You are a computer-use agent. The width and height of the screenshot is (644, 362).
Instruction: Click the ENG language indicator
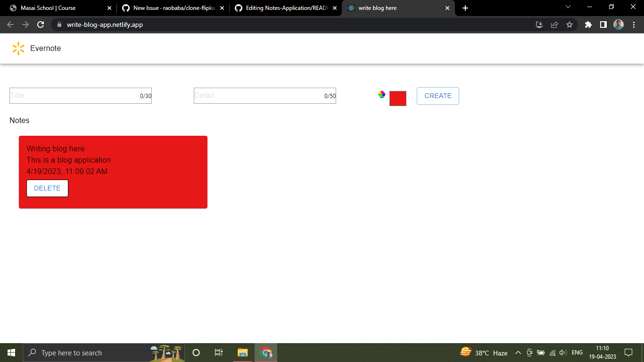577,353
